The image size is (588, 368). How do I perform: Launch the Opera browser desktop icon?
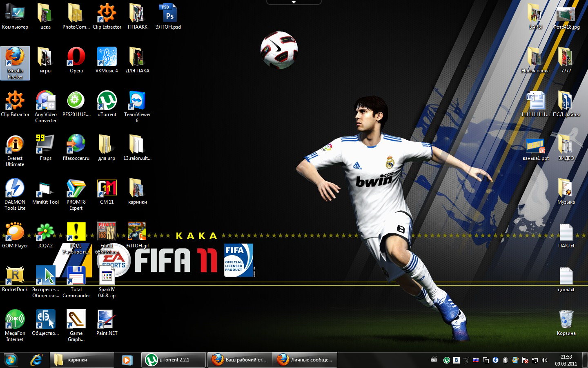(76, 57)
